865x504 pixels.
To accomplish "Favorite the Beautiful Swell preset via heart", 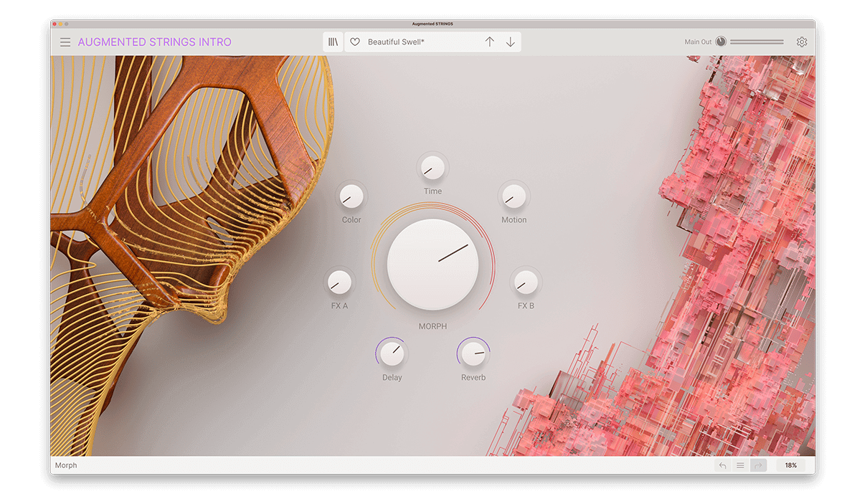I will click(355, 42).
